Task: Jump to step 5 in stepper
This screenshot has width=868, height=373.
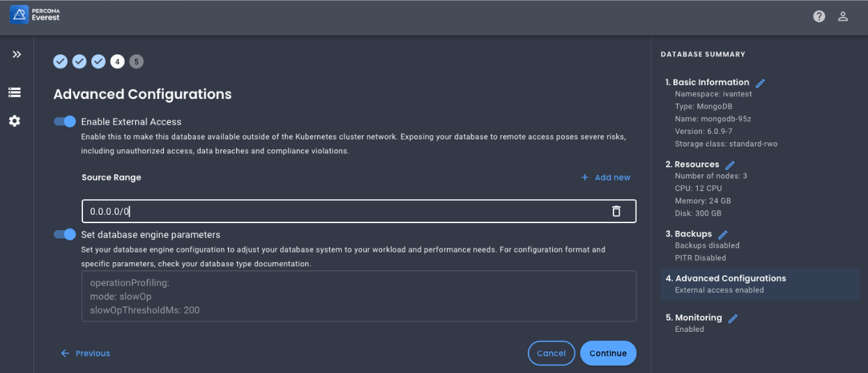Action: [136, 62]
